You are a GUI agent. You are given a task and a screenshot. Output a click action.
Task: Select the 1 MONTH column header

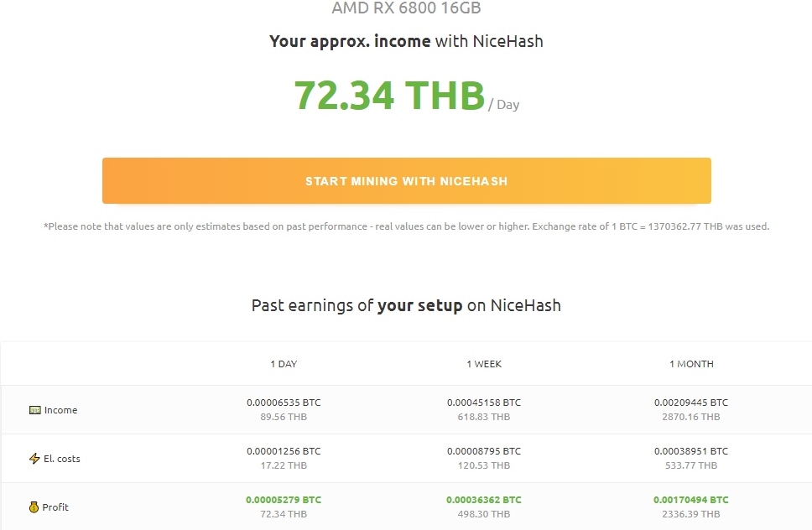point(691,364)
